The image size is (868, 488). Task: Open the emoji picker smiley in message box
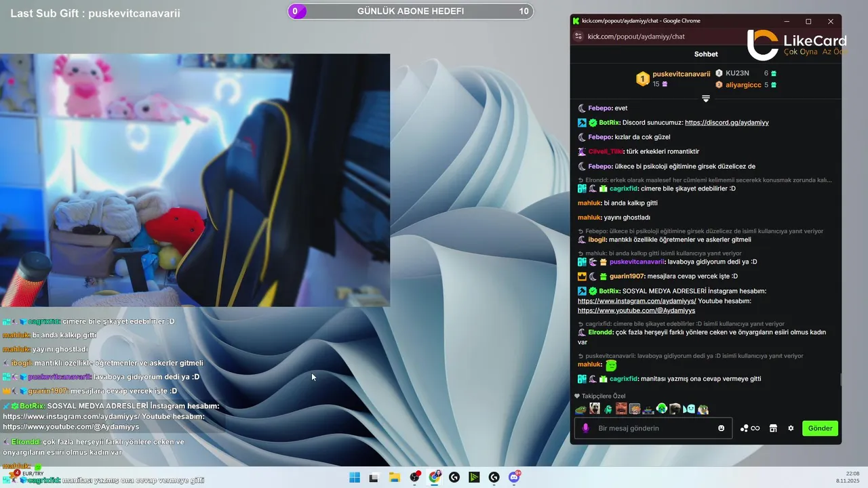(721, 428)
